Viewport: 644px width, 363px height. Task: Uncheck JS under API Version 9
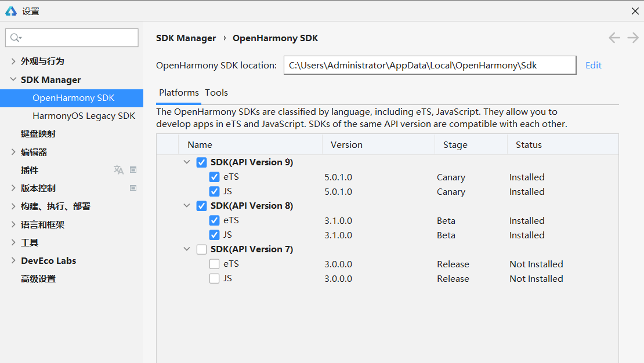click(x=215, y=191)
